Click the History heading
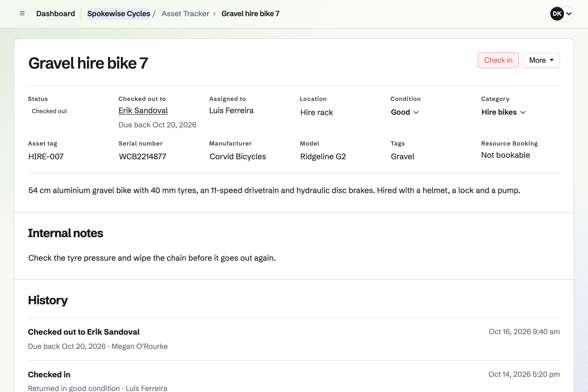The image size is (588, 392). coord(48,300)
